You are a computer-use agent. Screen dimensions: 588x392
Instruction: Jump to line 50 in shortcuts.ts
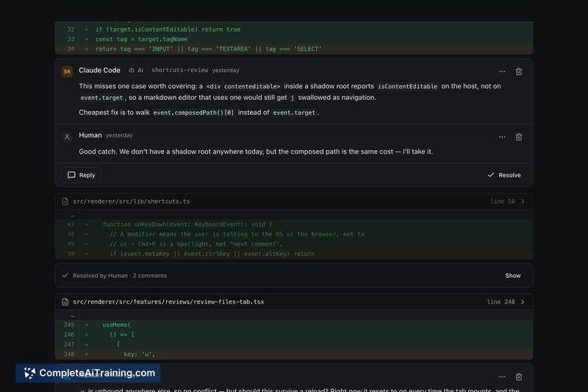(x=507, y=202)
